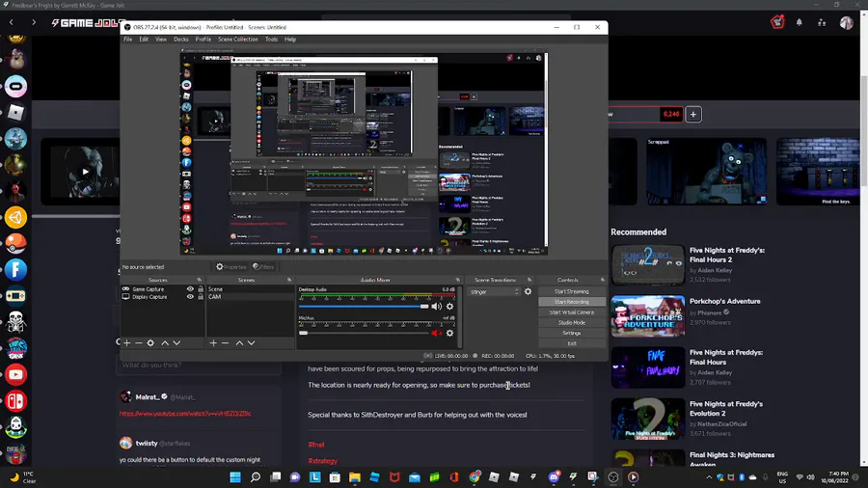Mute Desktop Audio speaker icon
868x488 pixels.
click(x=437, y=307)
